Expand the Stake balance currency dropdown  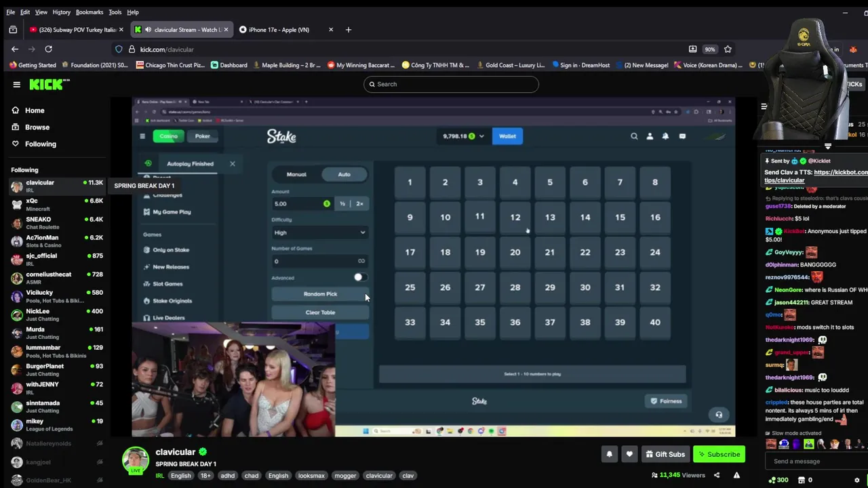click(x=481, y=136)
